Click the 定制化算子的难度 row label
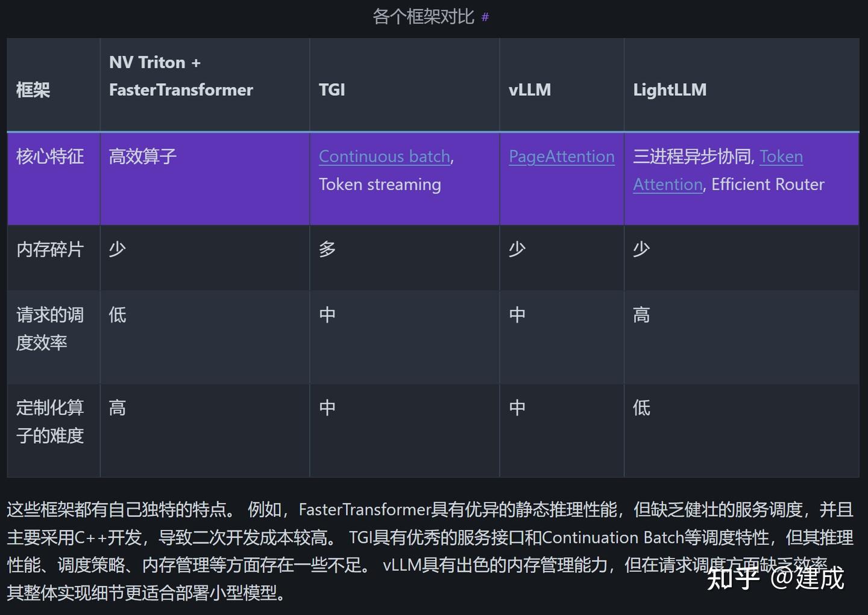868x615 pixels. pyautogui.click(x=49, y=421)
